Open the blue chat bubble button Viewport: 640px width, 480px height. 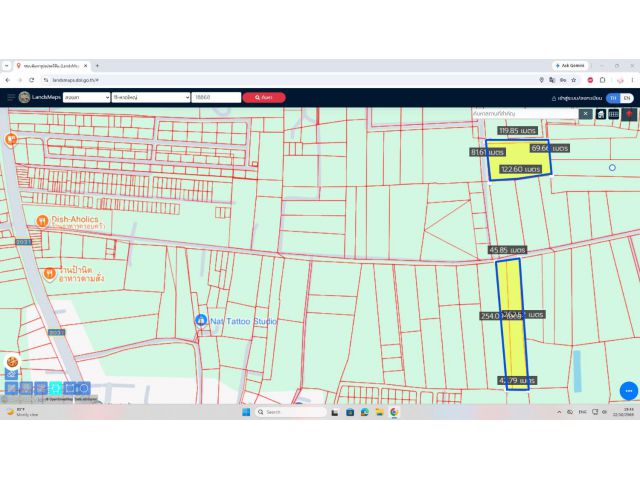[x=629, y=391]
